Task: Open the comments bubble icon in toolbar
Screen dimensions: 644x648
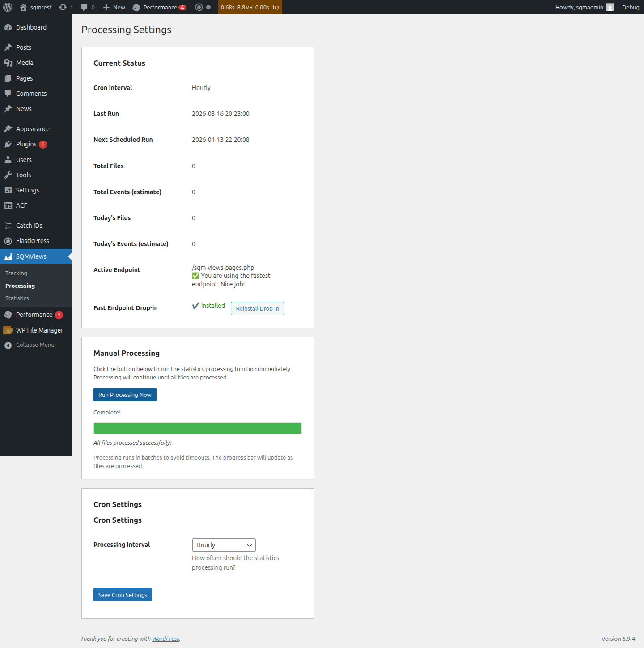Action: pos(84,7)
